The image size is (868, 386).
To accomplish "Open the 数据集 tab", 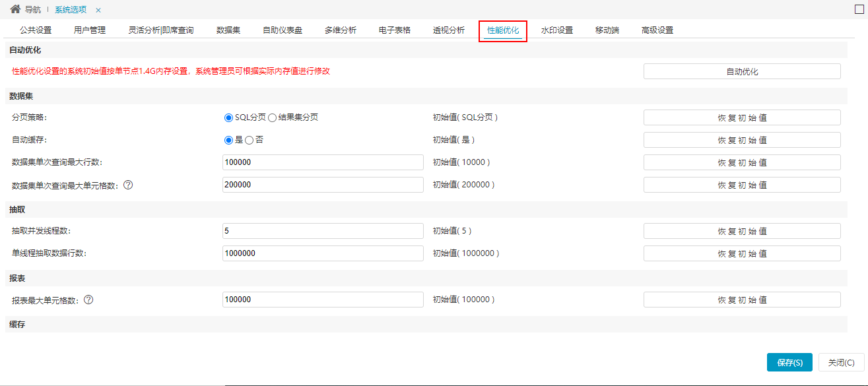I will 228,30.
